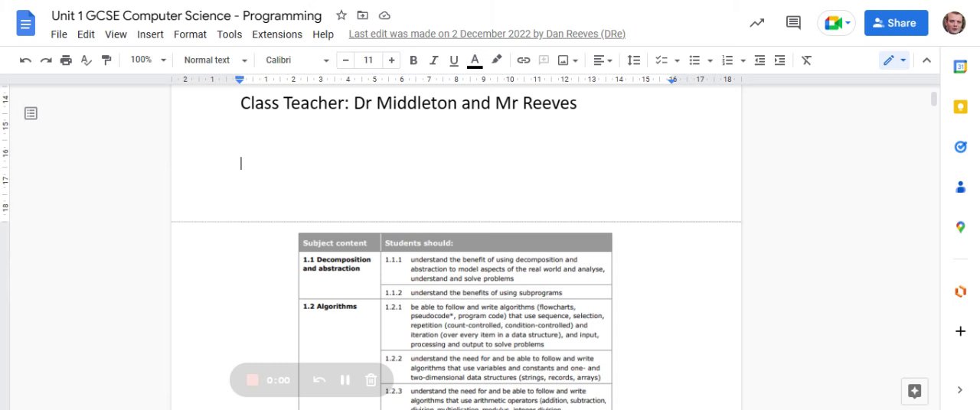Open the Tools menu

(x=229, y=34)
